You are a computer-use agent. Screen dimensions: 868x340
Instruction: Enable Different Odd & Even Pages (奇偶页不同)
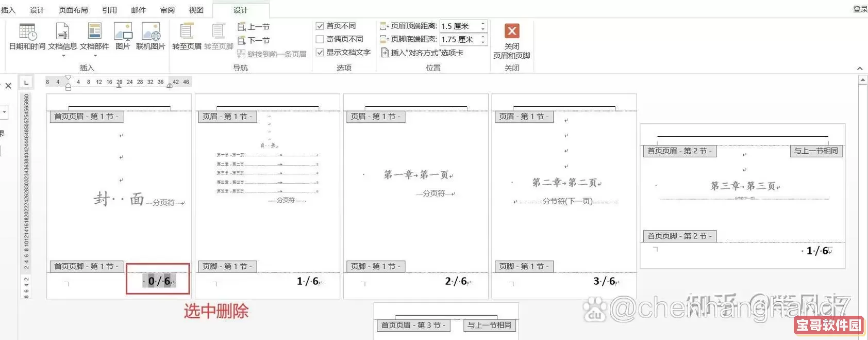[320, 39]
